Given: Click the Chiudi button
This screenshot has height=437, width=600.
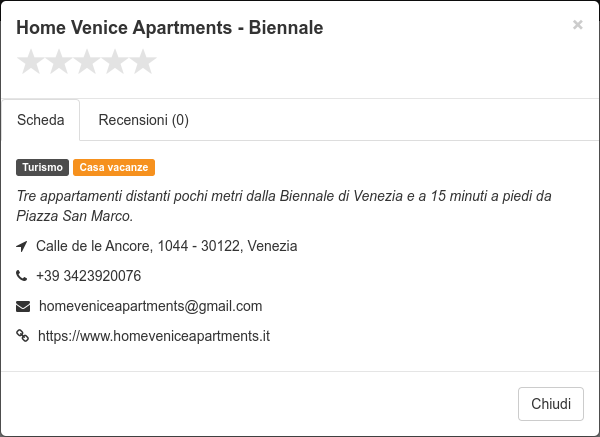Looking at the screenshot, I should click(551, 404).
